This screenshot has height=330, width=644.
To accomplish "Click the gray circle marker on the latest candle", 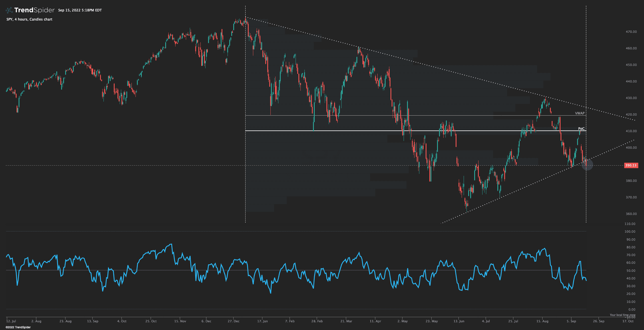I will [x=587, y=165].
